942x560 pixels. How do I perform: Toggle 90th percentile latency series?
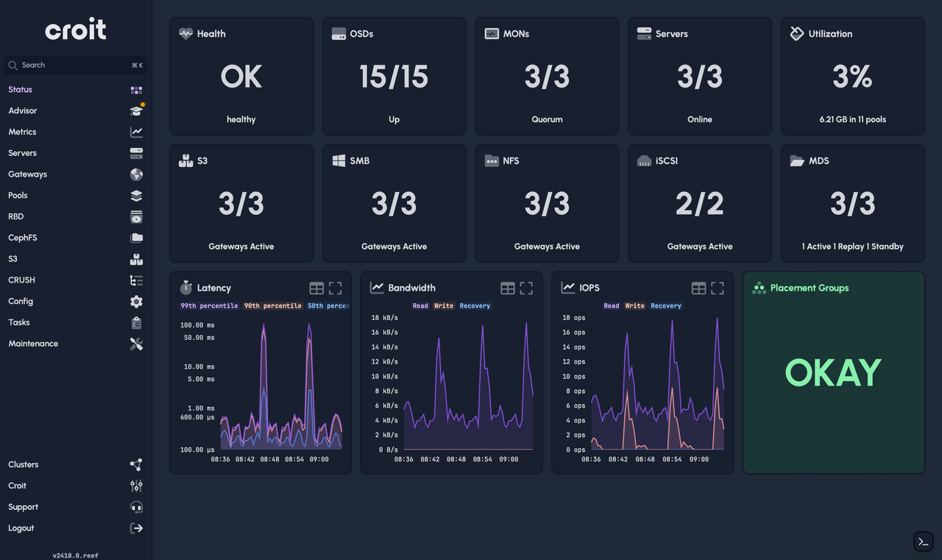pos(272,306)
